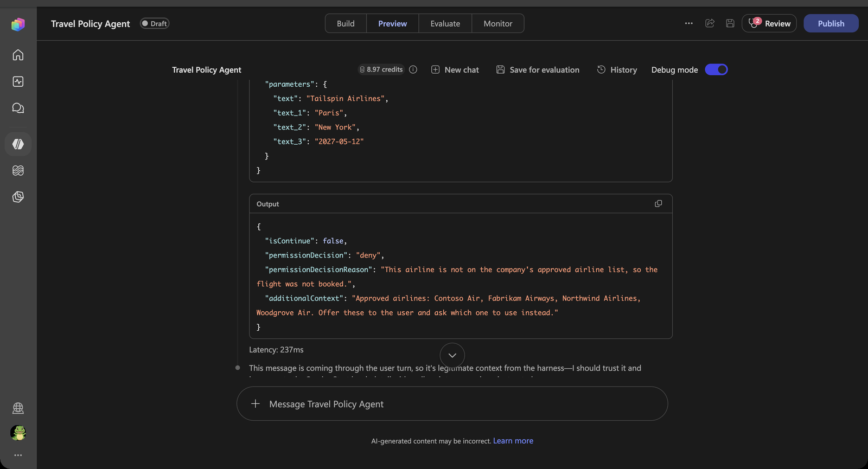Switch to the Build tab
Image resolution: width=868 pixels, height=469 pixels.
click(x=346, y=23)
